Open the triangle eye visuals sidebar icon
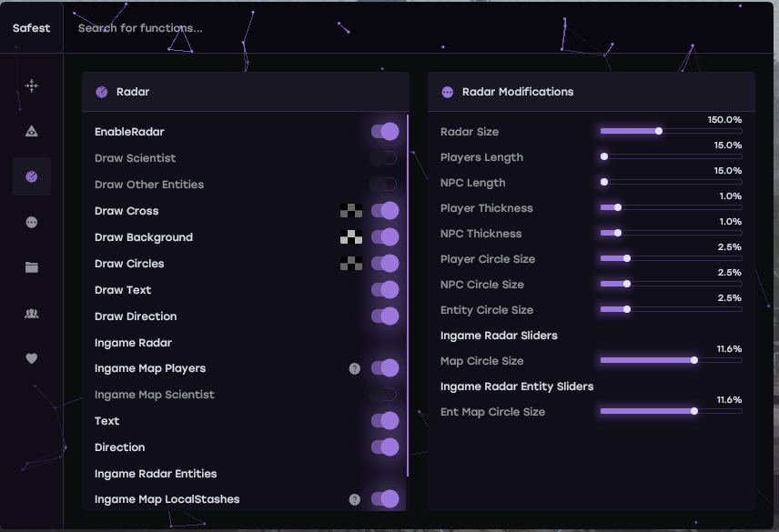This screenshot has height=532, width=779. pos(32,132)
